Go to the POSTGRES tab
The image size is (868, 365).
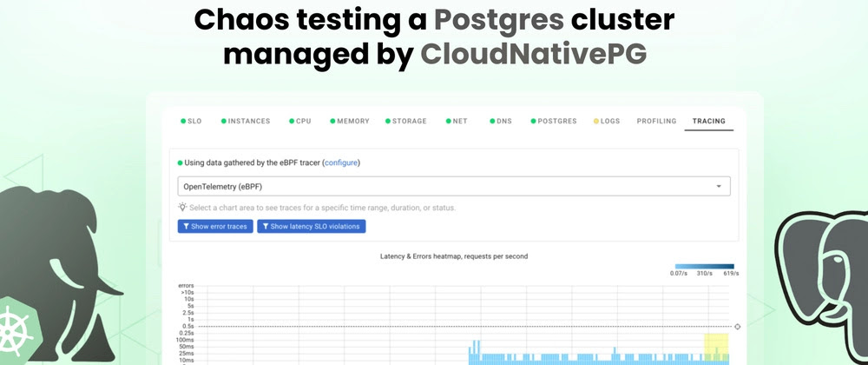coord(557,121)
